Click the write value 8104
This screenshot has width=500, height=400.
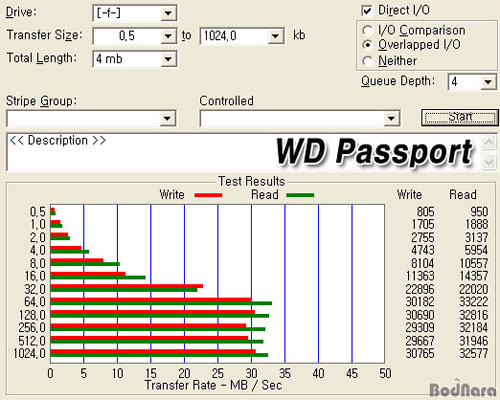pyautogui.click(x=423, y=263)
